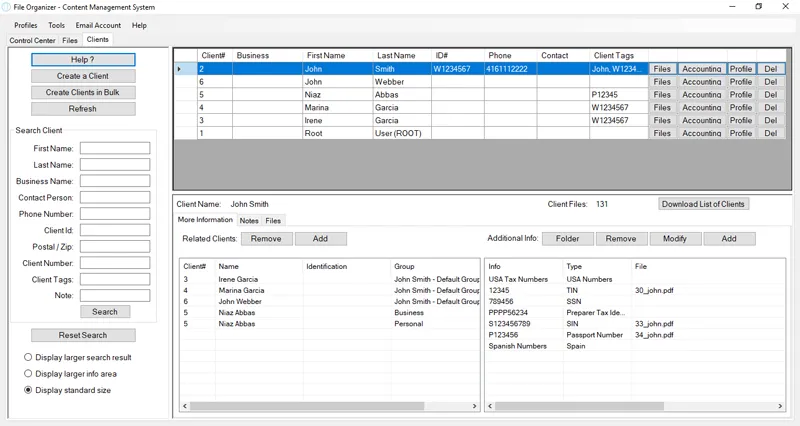The width and height of the screenshot is (800, 426).
Task: Click the Search button
Action: 105,312
